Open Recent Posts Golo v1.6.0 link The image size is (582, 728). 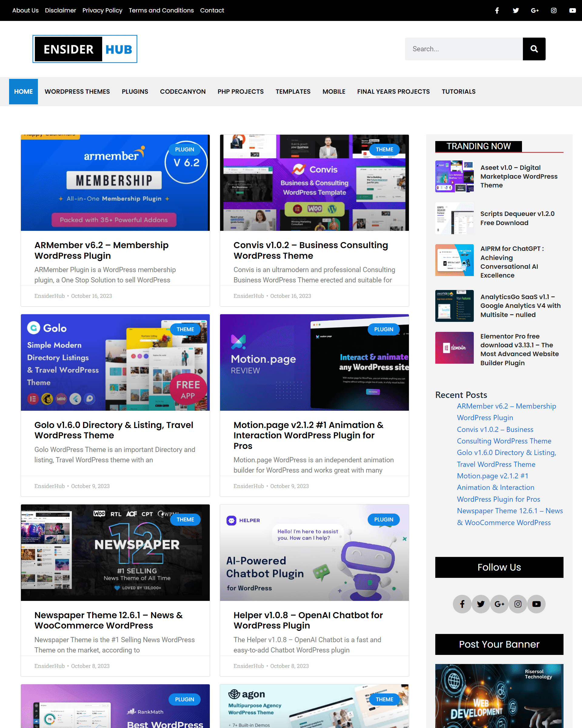(x=507, y=459)
